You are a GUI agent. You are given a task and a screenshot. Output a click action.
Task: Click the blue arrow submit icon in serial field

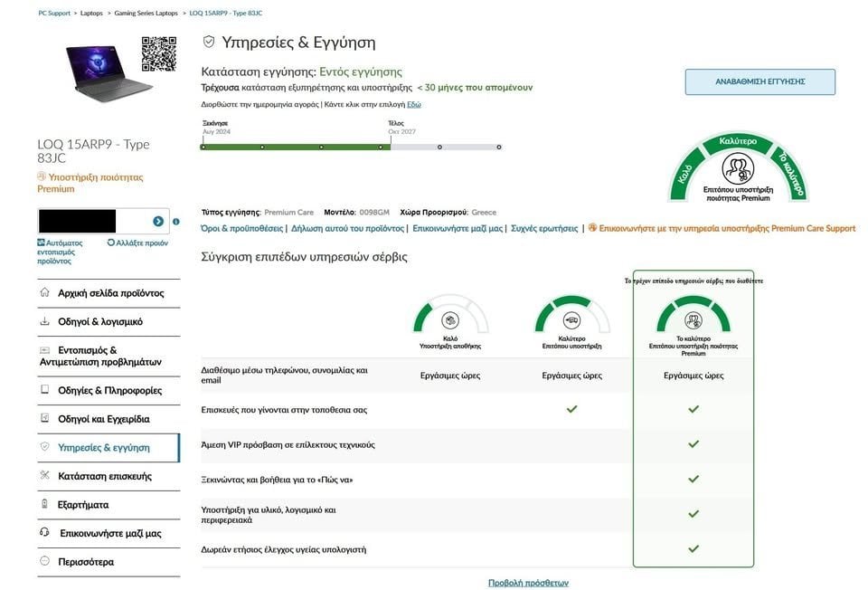[x=158, y=221]
